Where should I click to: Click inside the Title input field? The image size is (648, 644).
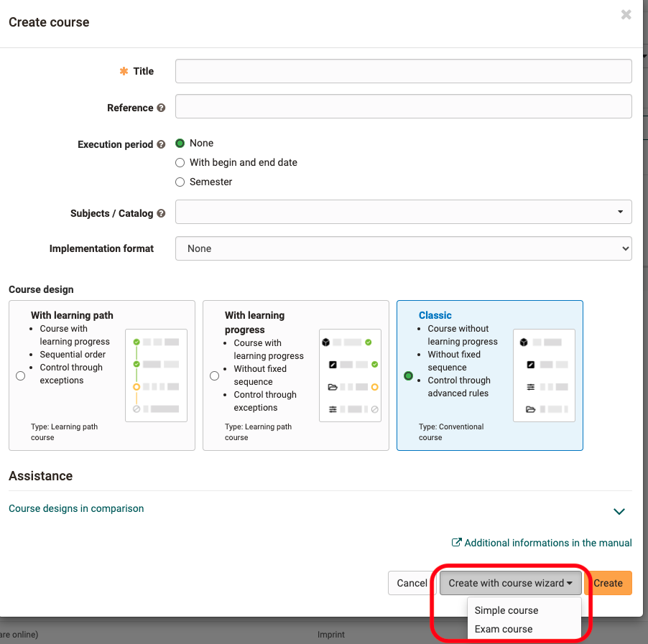tap(403, 71)
